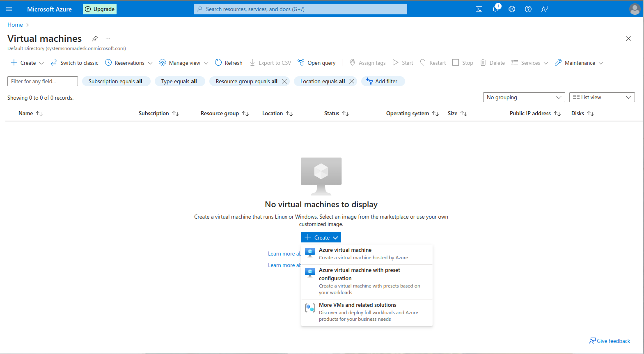Screen dimensions: 644x354
Task: Click Open query
Action: click(316, 63)
